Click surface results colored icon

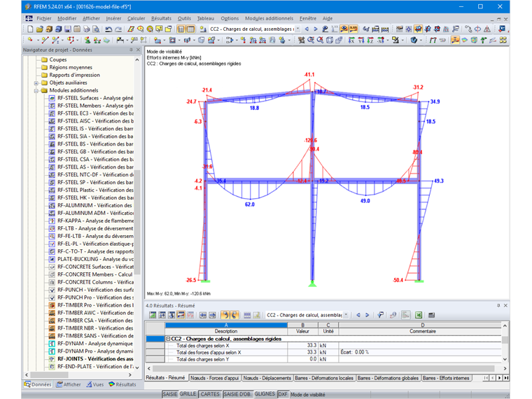465,40
